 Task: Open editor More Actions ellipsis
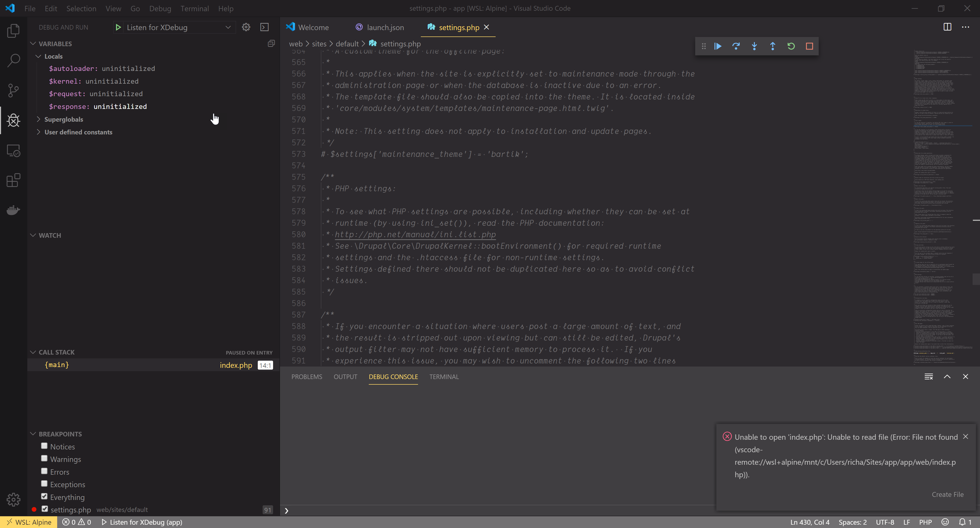coord(965,27)
